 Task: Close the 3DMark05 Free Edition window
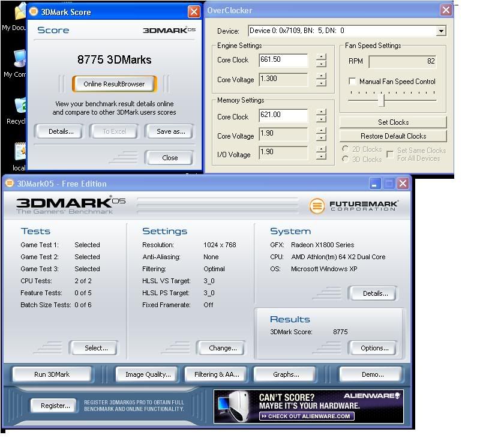coord(403,184)
